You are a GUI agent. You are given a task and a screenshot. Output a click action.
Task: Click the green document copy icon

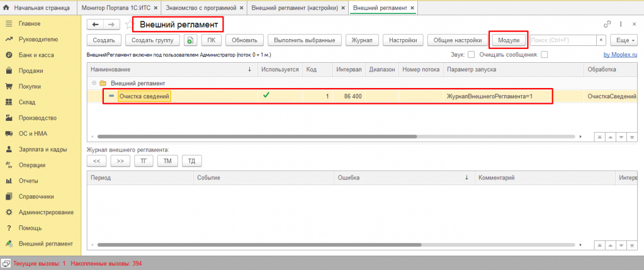190,40
